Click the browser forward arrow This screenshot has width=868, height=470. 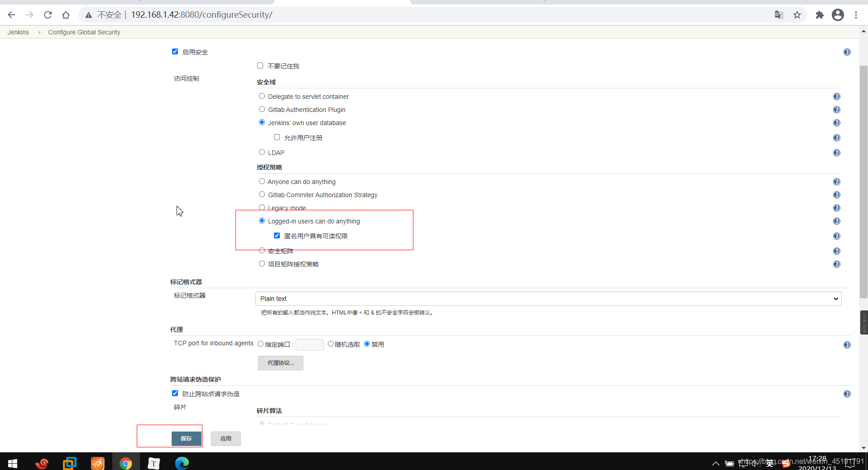pos(30,15)
